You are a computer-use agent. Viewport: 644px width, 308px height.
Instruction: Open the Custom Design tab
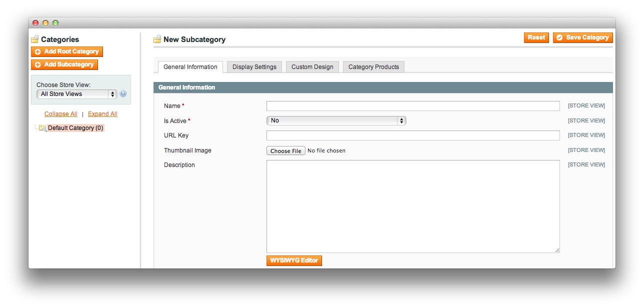click(312, 67)
